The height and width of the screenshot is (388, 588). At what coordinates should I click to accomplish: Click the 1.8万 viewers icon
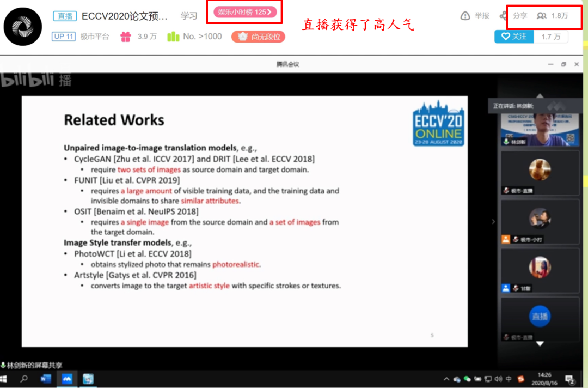click(x=541, y=16)
